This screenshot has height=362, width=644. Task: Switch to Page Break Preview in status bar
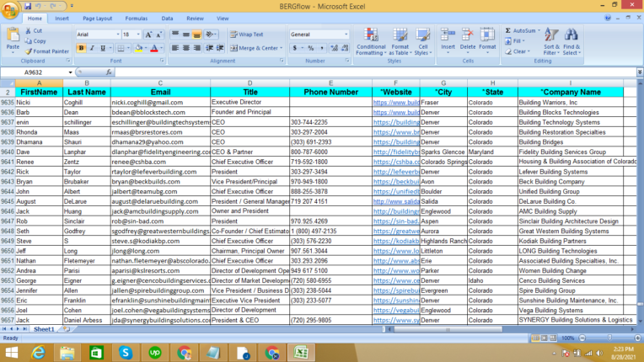pos(553,338)
